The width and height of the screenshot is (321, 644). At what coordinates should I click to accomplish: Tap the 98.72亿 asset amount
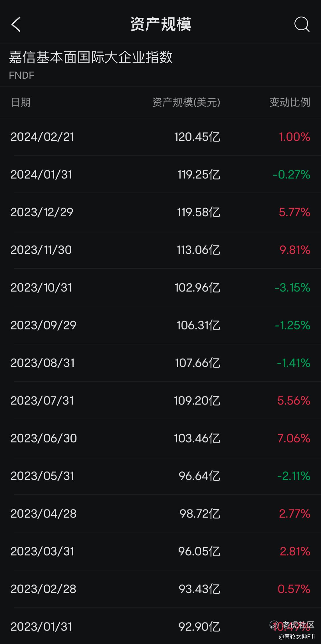tap(200, 514)
